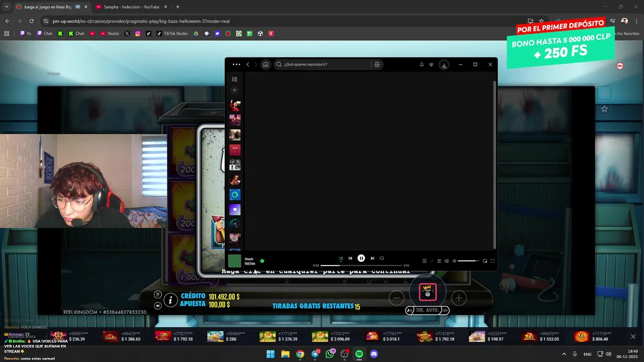Screen dimensions: 644x362
Task: Pause the playing song
Action: (361, 258)
